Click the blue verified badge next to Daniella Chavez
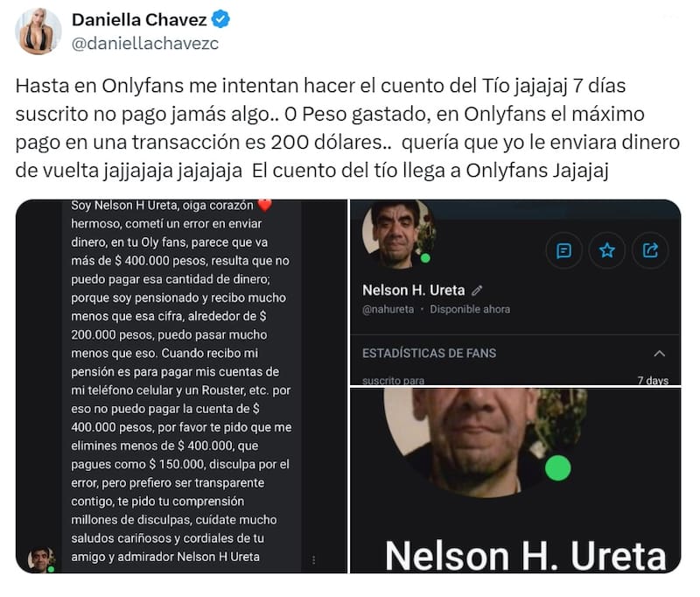 (x=220, y=19)
